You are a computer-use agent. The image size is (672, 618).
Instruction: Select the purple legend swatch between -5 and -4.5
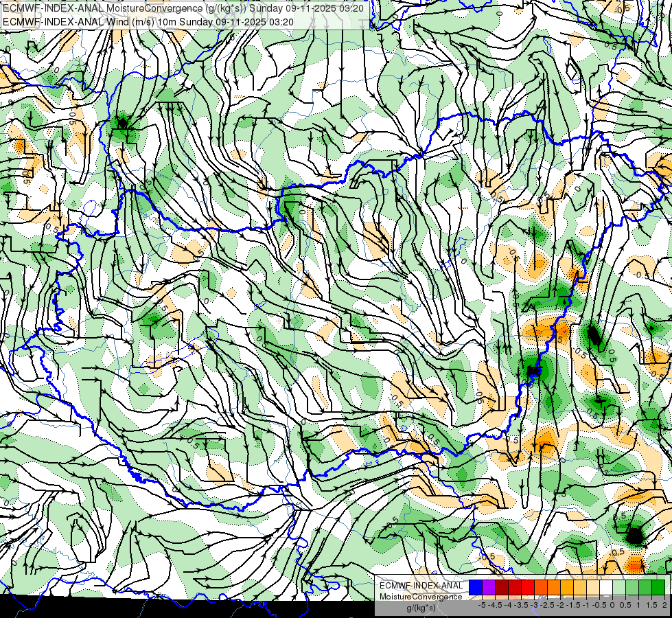(489, 588)
